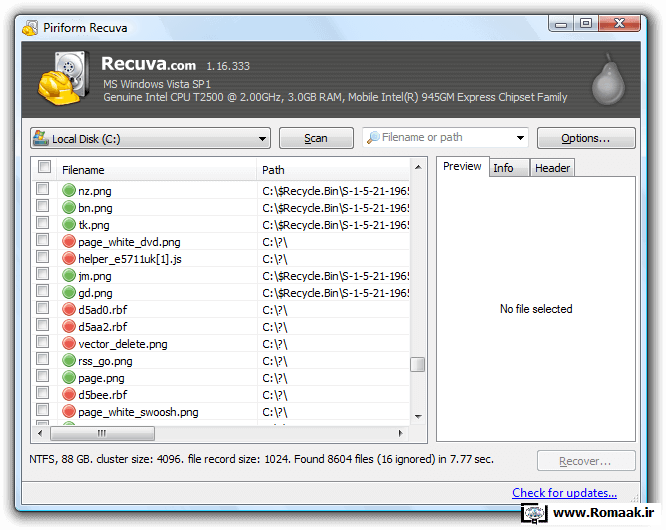Image resolution: width=666 pixels, height=530 pixels.
Task: Click the vertical scrollbar down arrow
Action: click(x=418, y=416)
